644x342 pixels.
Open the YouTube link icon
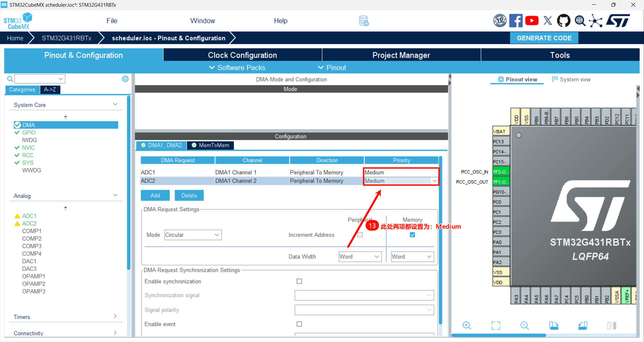(532, 21)
